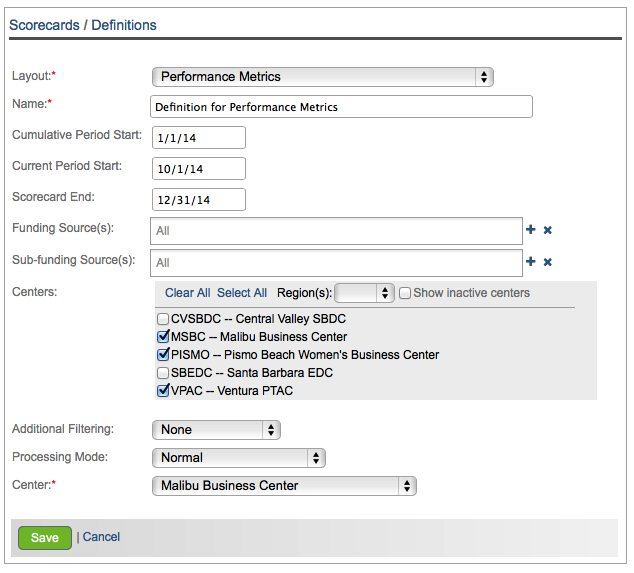Click the Cancel link

tap(101, 537)
